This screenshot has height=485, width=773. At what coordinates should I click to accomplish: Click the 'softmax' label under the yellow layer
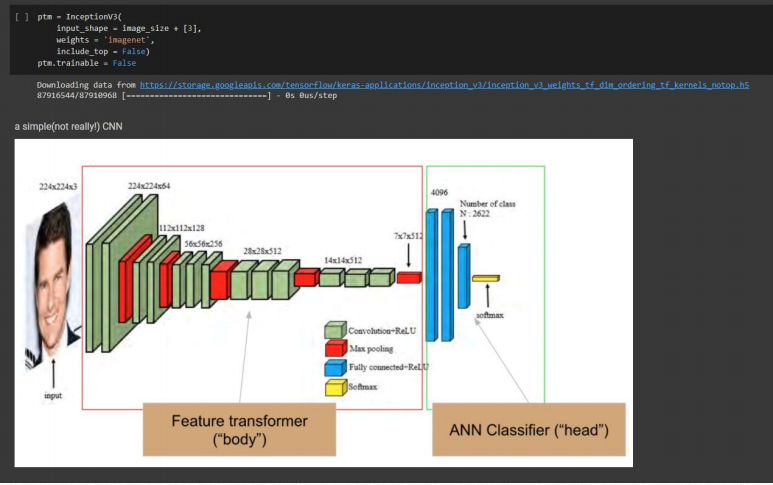click(490, 315)
